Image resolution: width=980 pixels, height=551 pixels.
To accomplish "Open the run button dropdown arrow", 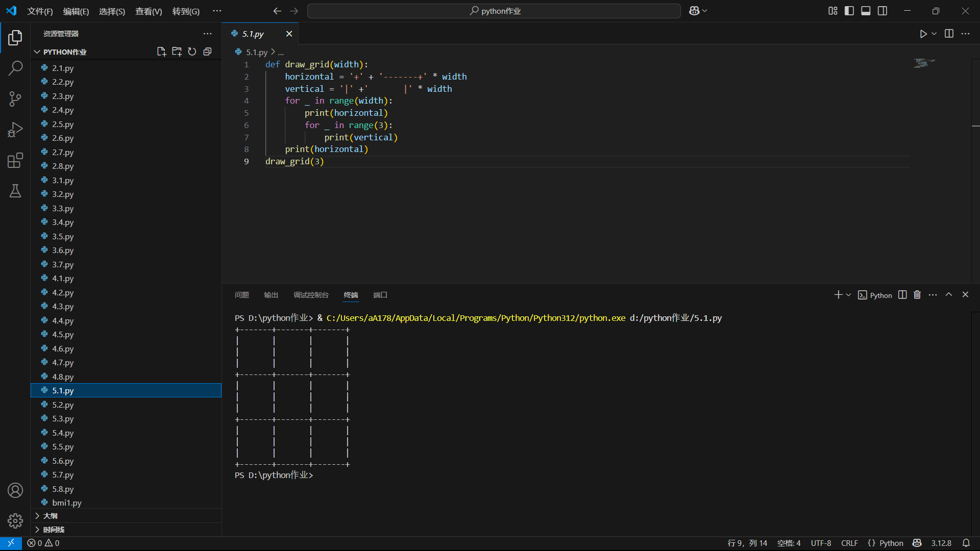I will click(934, 34).
